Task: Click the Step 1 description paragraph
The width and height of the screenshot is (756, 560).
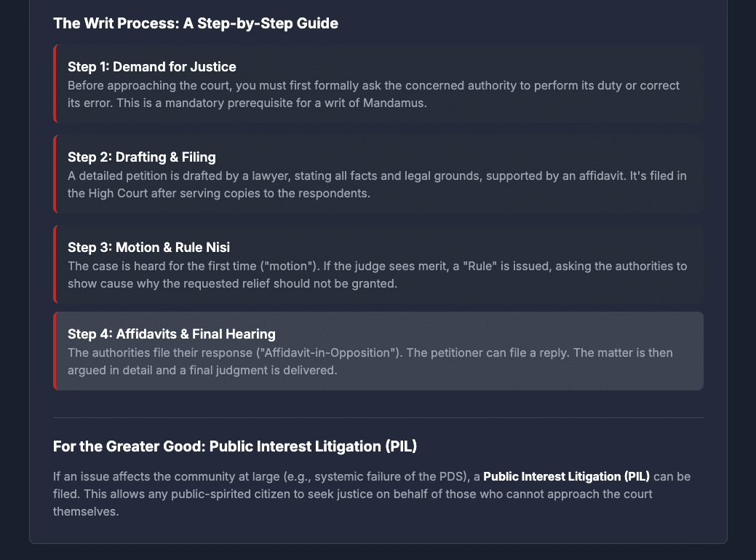Action: [373, 94]
